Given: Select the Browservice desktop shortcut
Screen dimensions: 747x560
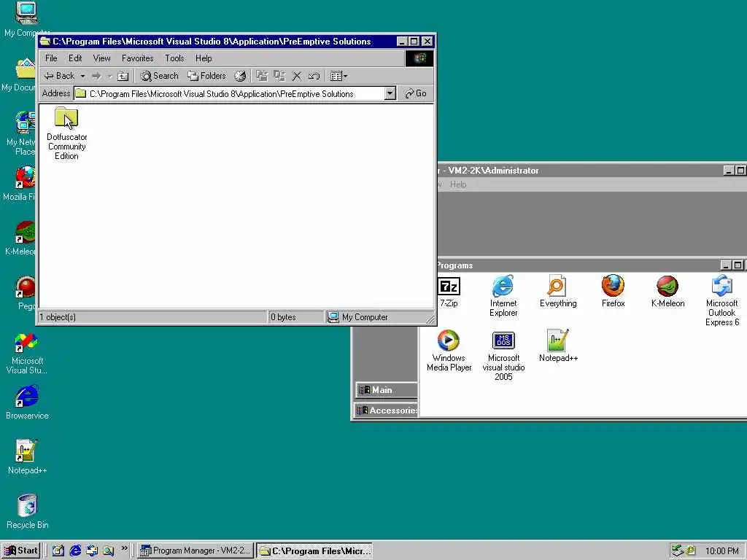Looking at the screenshot, I should (27, 402).
